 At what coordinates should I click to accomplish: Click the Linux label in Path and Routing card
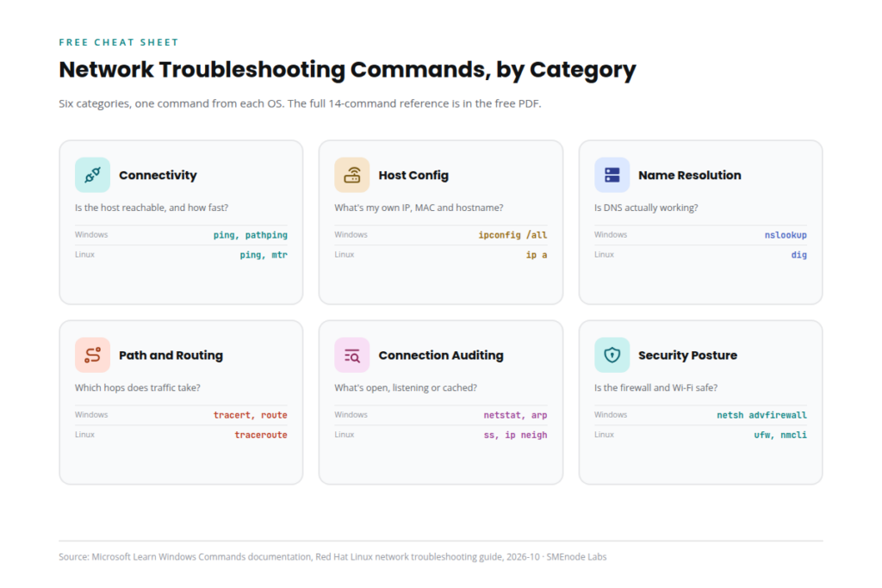pos(84,434)
